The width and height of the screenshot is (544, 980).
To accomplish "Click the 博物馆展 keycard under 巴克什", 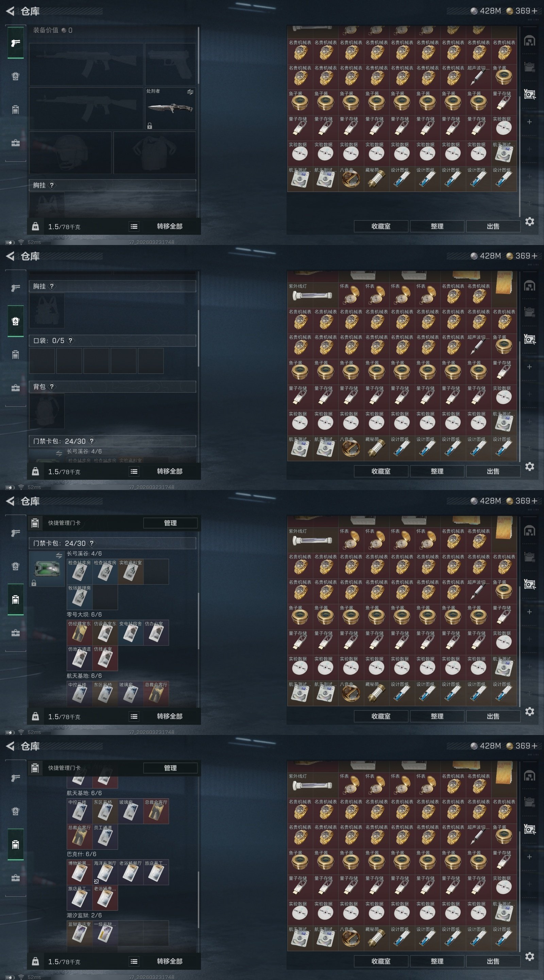I will point(80,872).
